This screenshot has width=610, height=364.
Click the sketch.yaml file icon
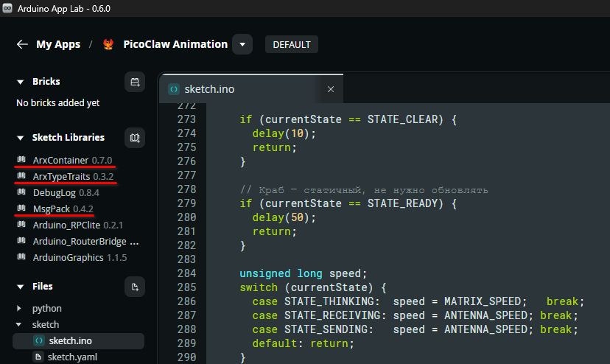[x=38, y=357]
